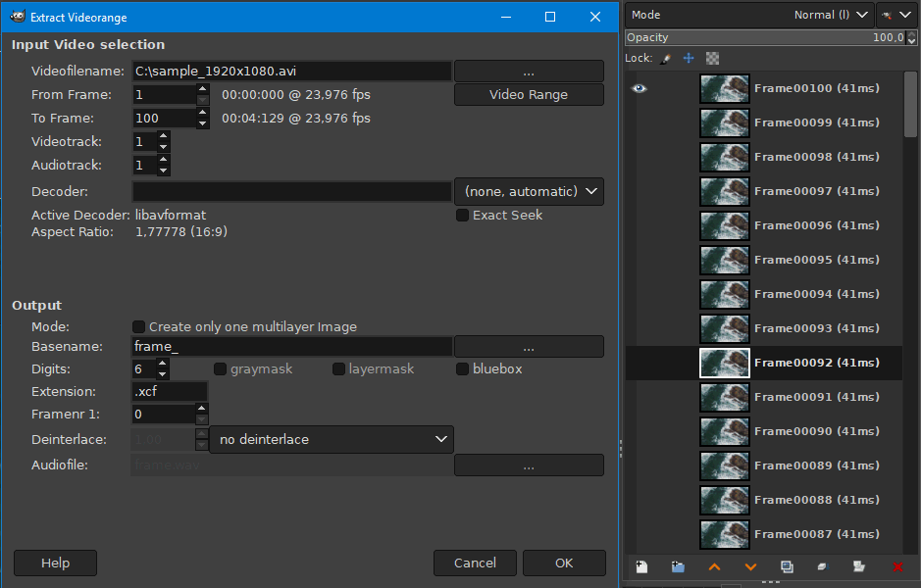
Task: Click the From Frame input field
Action: [165, 95]
